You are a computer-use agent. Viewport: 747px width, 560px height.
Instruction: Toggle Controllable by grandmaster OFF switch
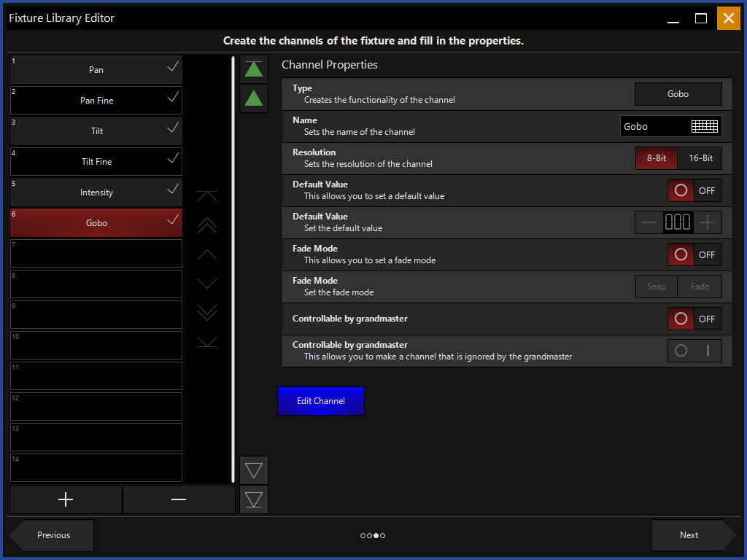click(694, 319)
